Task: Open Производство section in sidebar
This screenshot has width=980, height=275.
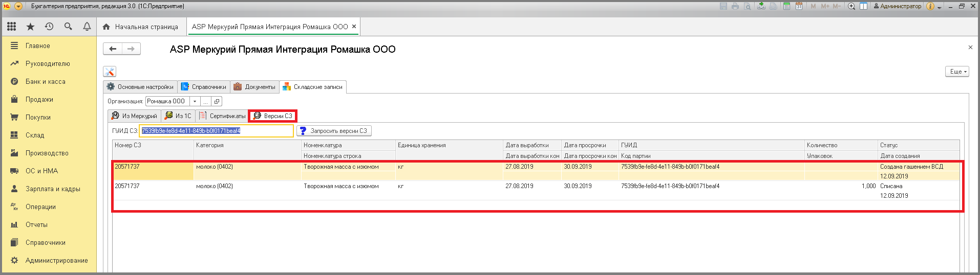Action: pyautogui.click(x=49, y=153)
